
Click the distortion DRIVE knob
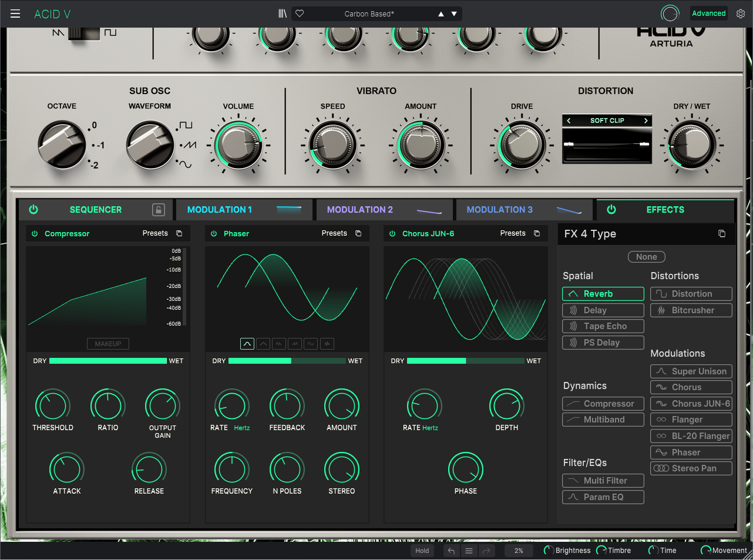522,145
